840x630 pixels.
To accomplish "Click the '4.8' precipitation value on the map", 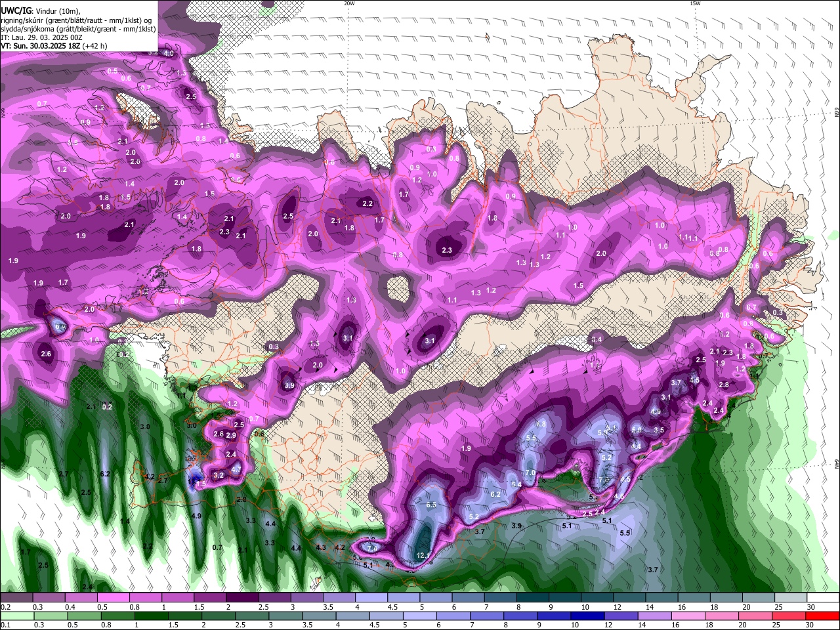I will [541, 425].
